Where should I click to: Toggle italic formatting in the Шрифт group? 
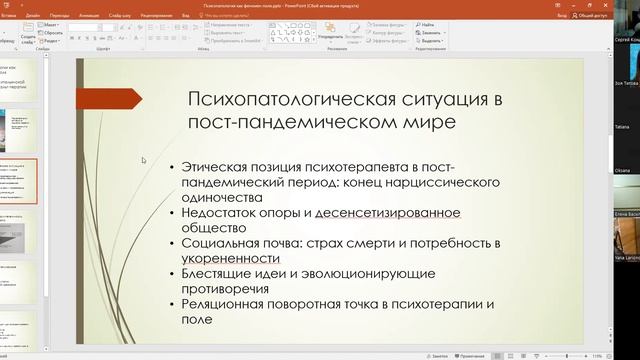tap(79, 38)
